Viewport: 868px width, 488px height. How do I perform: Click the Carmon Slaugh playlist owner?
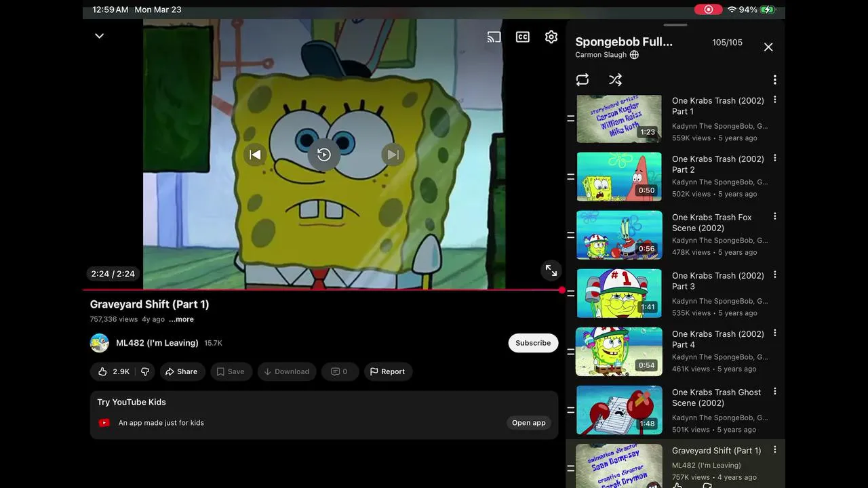point(601,55)
